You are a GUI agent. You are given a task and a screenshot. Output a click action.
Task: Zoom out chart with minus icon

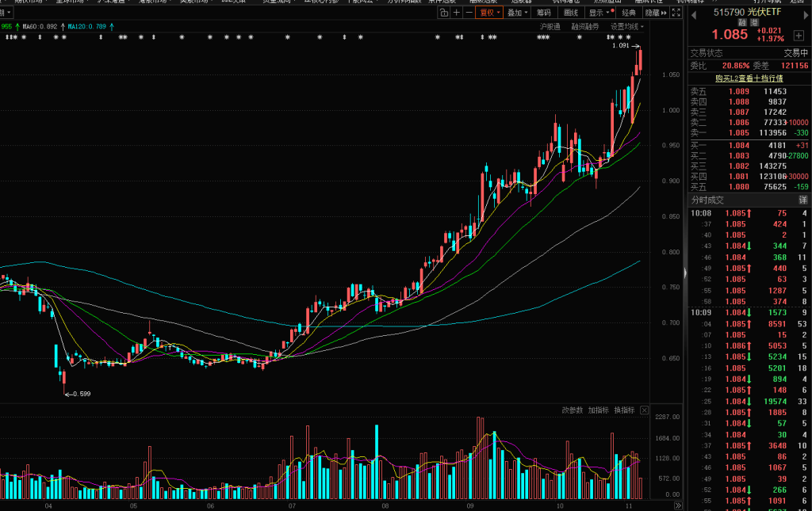coord(469,13)
